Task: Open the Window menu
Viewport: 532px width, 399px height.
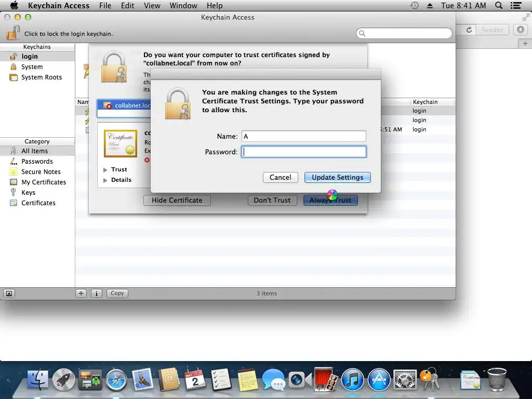Action: pyautogui.click(x=183, y=5)
